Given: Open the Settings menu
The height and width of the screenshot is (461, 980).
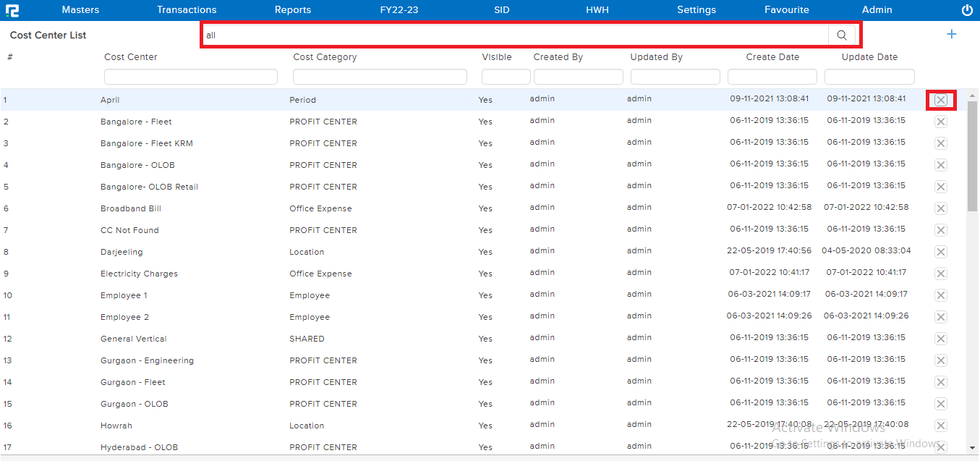Looking at the screenshot, I should pos(696,10).
